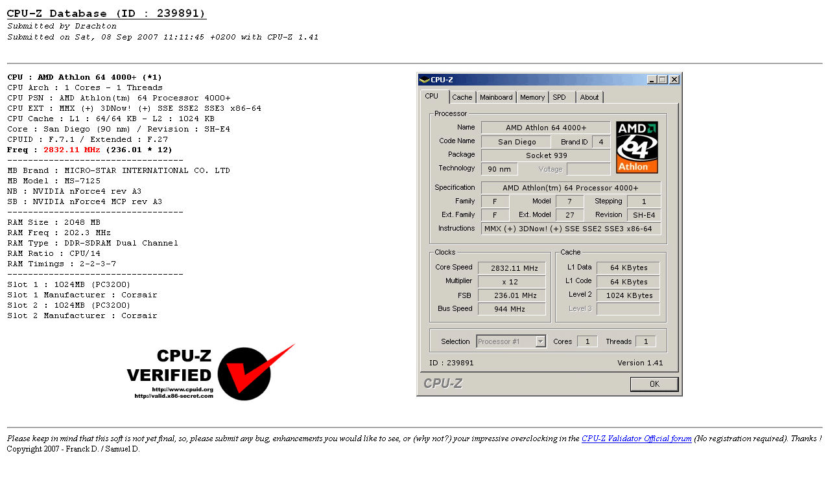Open the Processor #1 selection dropdown
This screenshot has height=504, width=830.
pyautogui.click(x=511, y=341)
